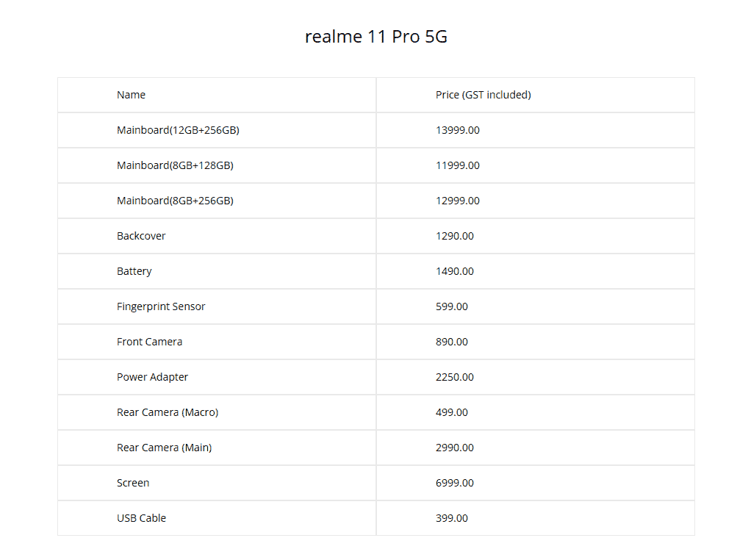
Task: Select Mainboard(12GB+256GB) row name
Action: coord(178,130)
